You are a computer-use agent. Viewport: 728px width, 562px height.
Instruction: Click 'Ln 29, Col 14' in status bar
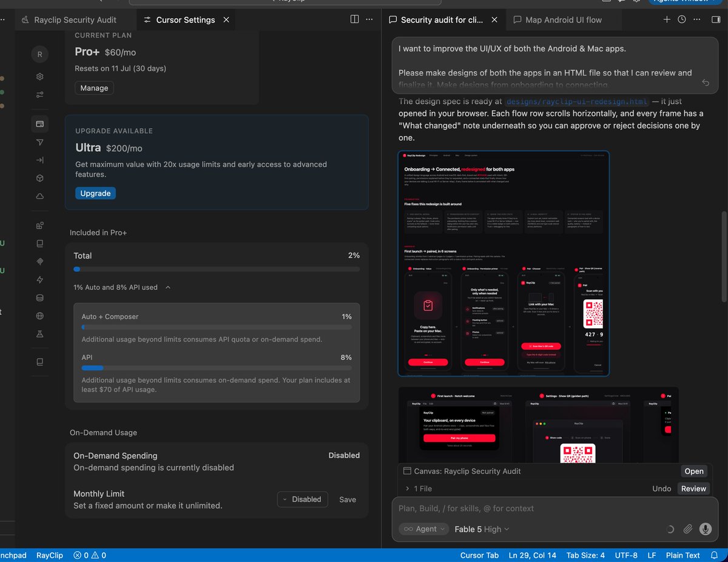pyautogui.click(x=533, y=555)
